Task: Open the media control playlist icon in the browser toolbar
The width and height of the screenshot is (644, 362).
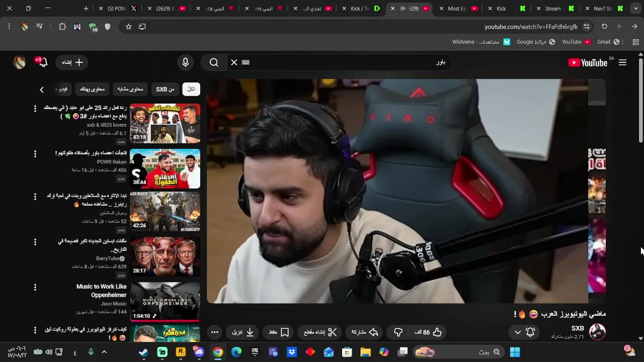Action: tap(40, 27)
